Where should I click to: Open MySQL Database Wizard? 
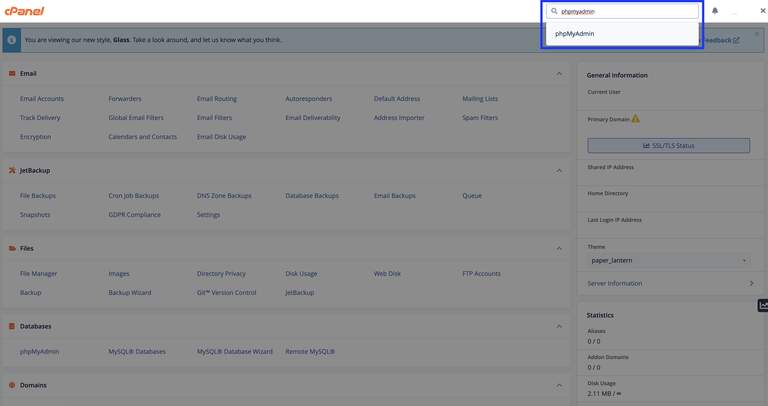(x=235, y=352)
